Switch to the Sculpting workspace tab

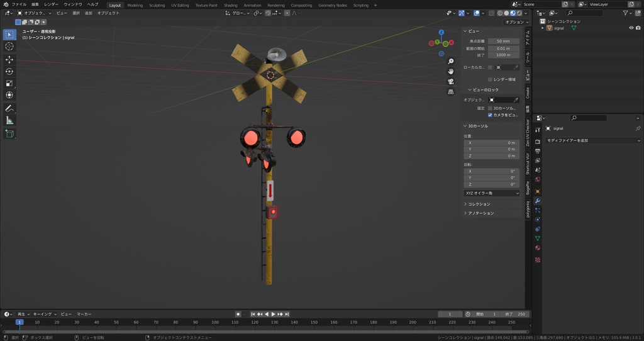[x=157, y=5]
